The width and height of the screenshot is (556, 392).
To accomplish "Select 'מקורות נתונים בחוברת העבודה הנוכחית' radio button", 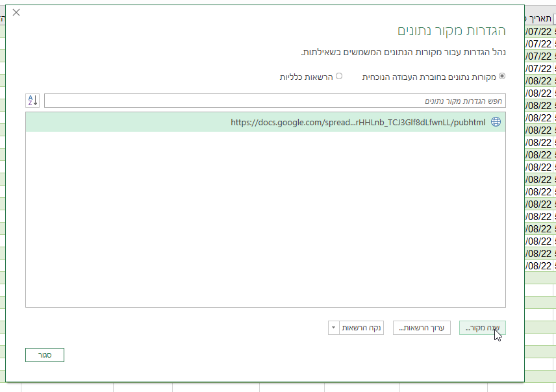I will click(502, 77).
